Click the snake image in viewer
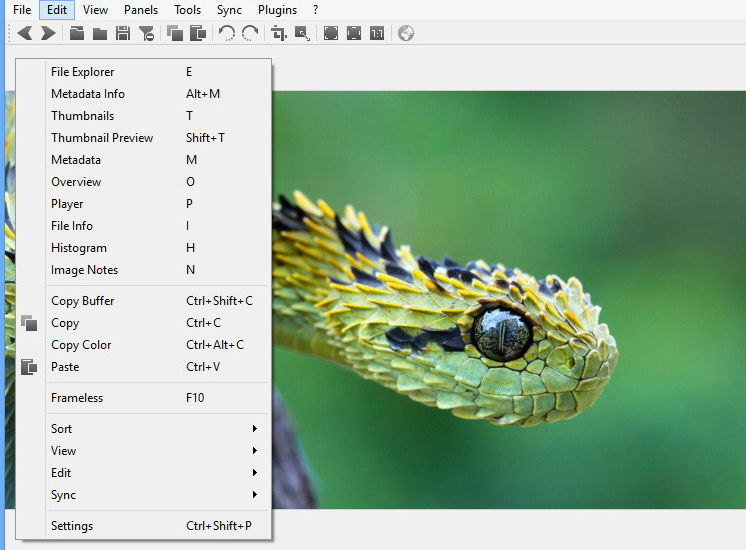 (x=508, y=300)
